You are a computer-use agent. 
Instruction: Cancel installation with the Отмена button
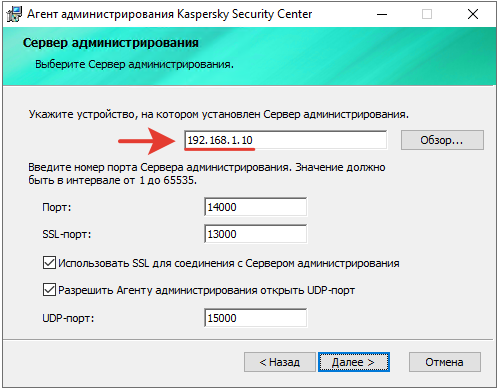coord(445,362)
